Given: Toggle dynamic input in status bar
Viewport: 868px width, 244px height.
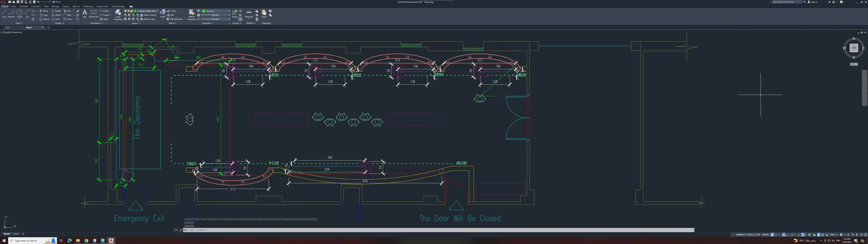Looking at the screenshot, I should (784, 235).
